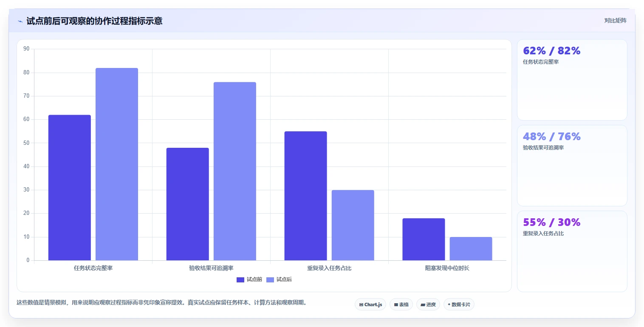Open the 62% / 82% 任务状态完整率 card

click(572, 80)
